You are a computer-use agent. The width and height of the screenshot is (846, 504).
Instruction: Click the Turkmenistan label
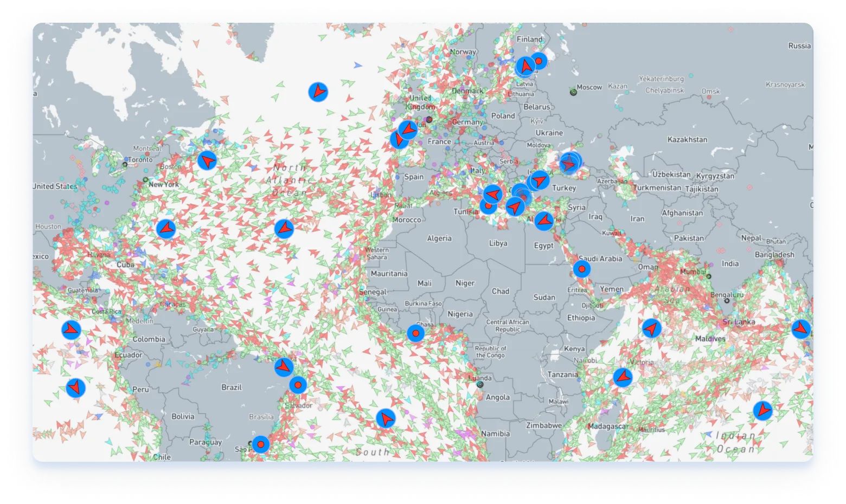(657, 188)
